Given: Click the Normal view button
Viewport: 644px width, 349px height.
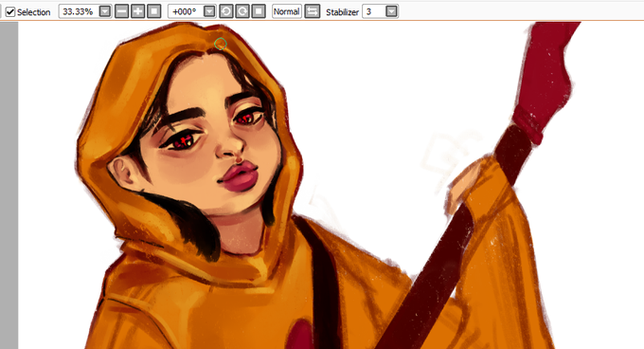Looking at the screenshot, I should click(287, 11).
